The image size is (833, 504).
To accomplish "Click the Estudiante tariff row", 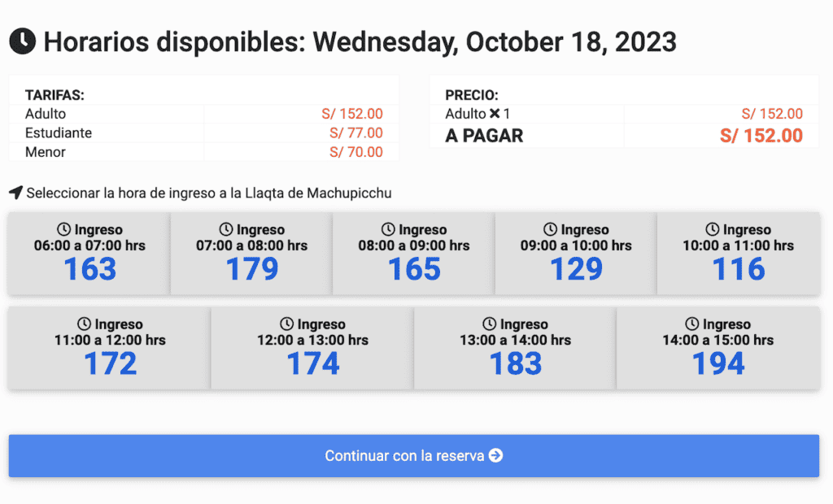I will pos(204,133).
